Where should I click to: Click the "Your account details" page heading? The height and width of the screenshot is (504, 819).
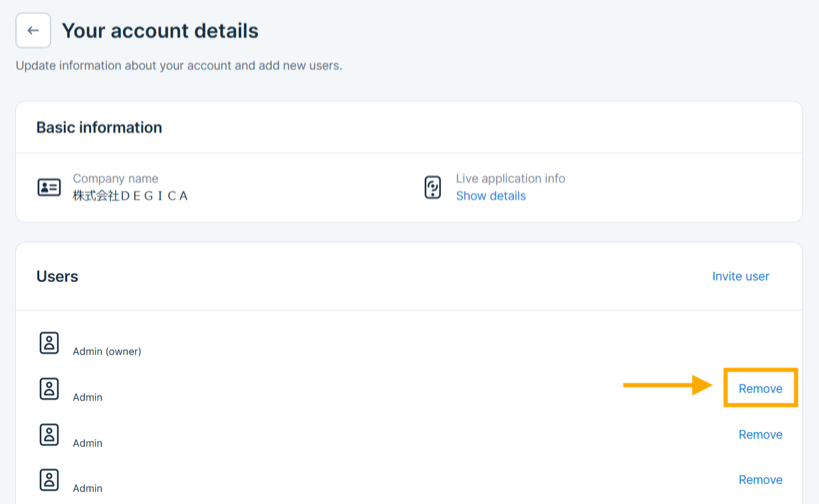(x=160, y=31)
